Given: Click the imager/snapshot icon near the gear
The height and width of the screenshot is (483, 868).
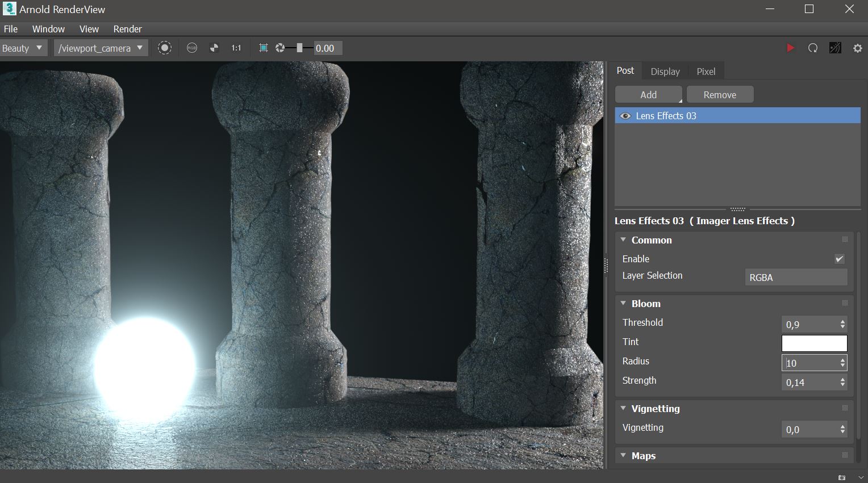Looking at the screenshot, I should 834,48.
